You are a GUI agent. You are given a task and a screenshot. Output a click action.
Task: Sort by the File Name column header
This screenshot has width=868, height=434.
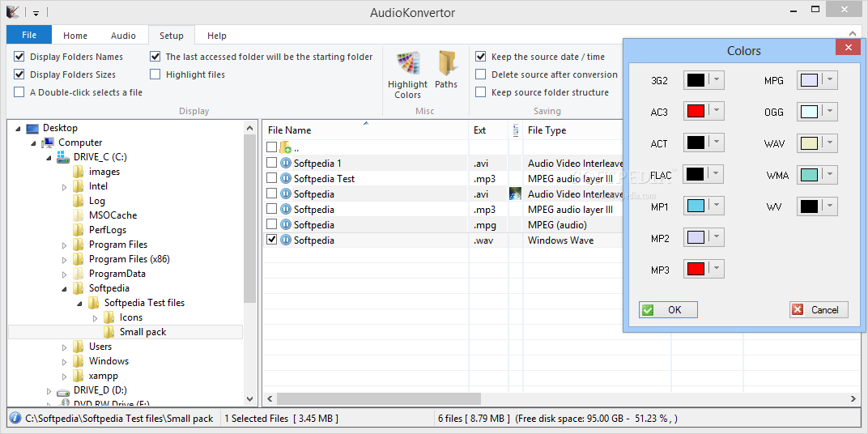pyautogui.click(x=365, y=130)
